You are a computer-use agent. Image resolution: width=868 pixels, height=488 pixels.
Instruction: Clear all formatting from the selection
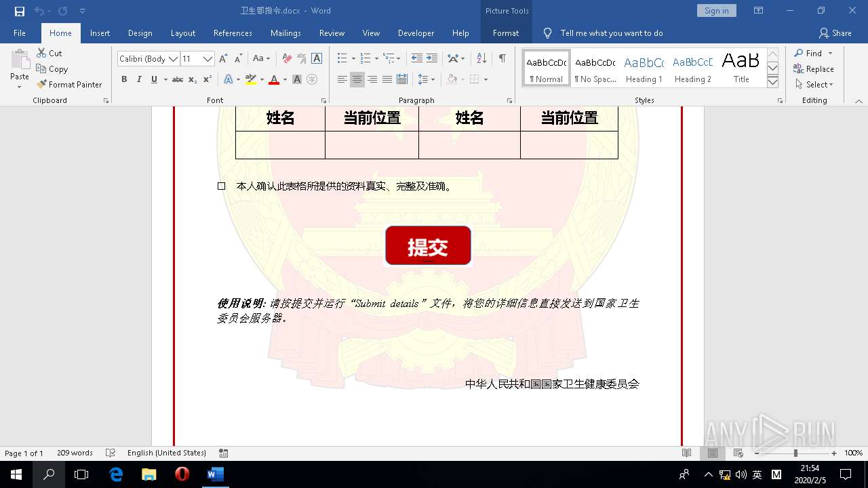(287, 58)
